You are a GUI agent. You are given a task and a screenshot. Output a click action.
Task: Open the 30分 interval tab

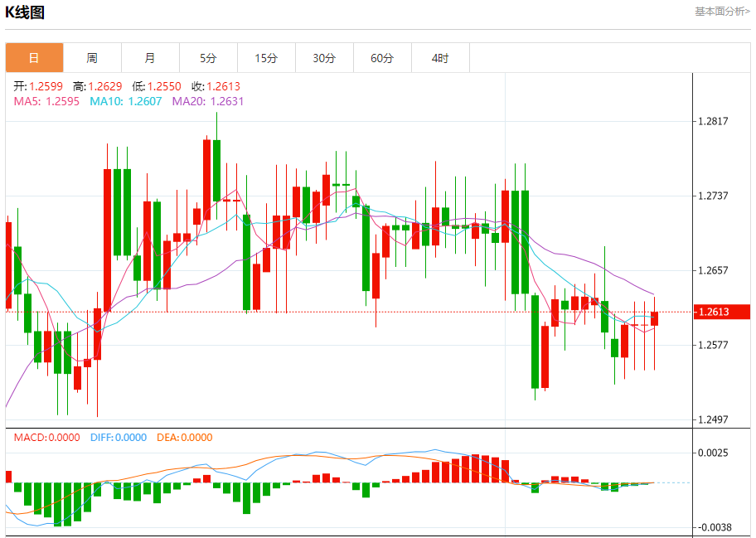point(324,58)
